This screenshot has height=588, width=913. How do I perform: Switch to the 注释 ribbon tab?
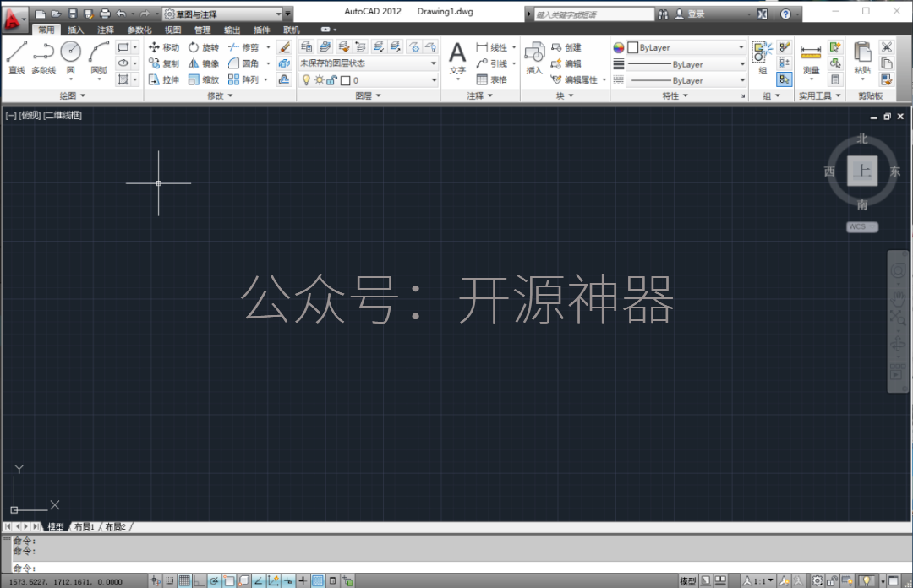[x=106, y=30]
